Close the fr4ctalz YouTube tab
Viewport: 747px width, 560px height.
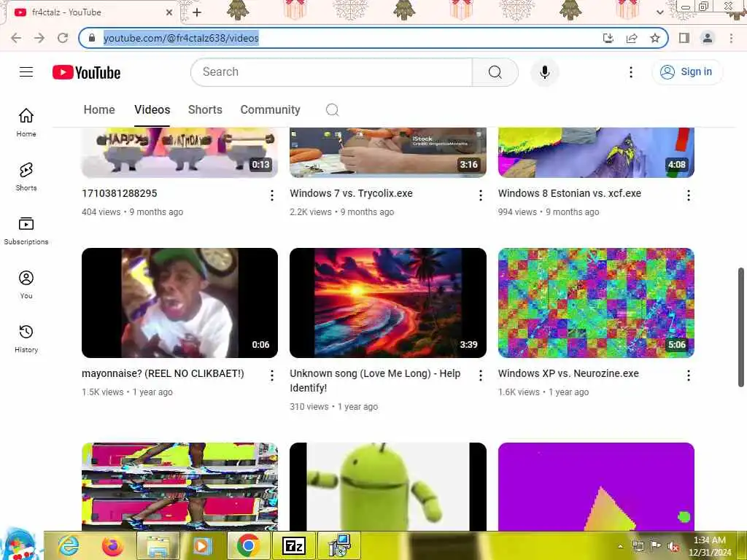pyautogui.click(x=169, y=12)
